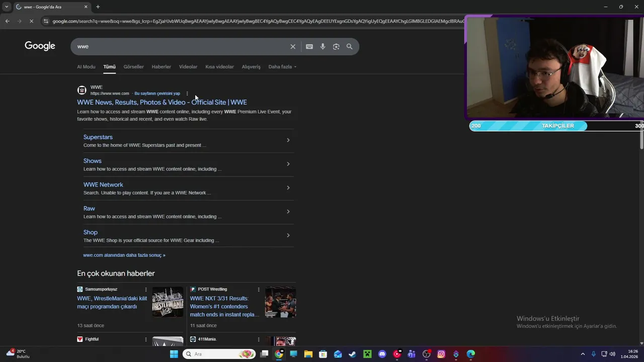
Task: Open WWE News, Results, Photos & Video link
Action: click(x=162, y=102)
